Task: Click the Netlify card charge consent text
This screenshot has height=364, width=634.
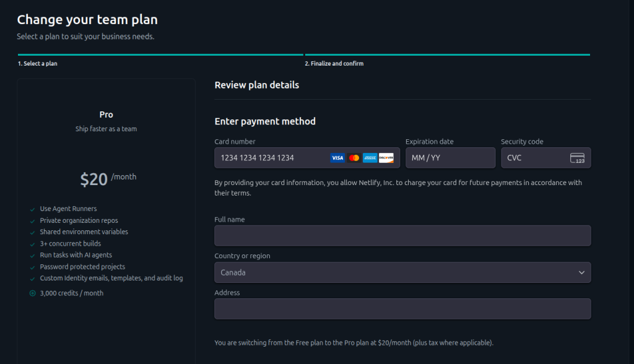Action: [398, 188]
